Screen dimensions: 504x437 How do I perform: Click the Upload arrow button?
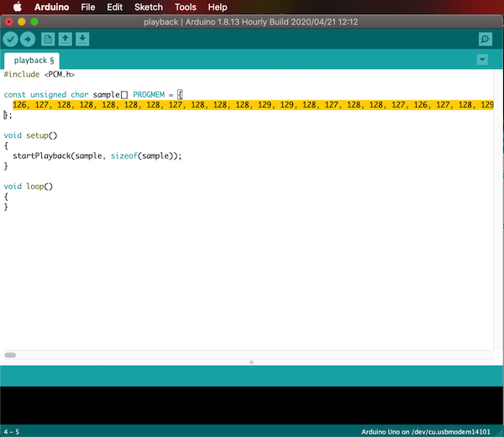(28, 39)
